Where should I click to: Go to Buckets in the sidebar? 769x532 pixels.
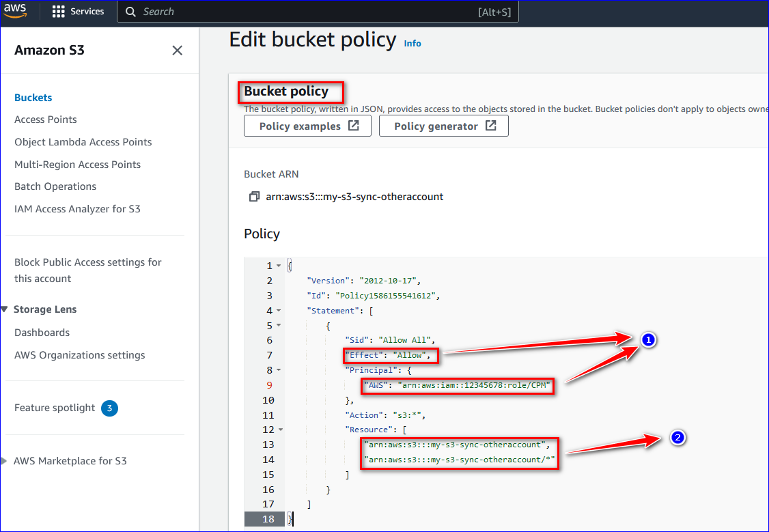point(33,98)
